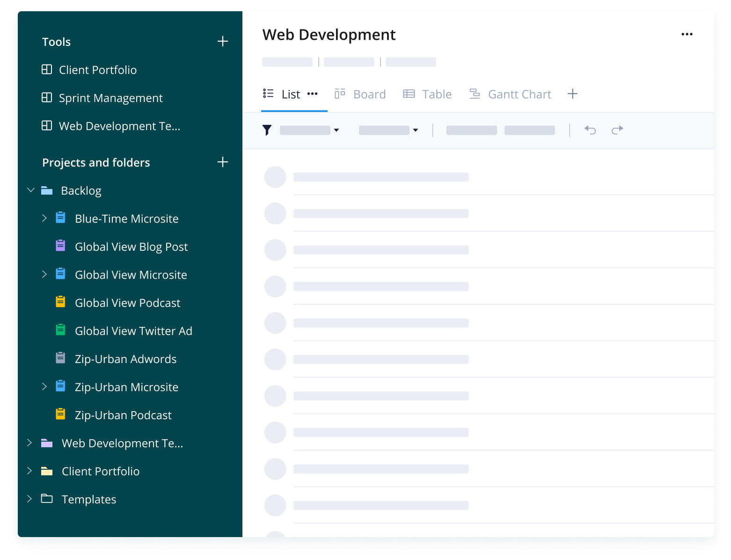Open the first filter dropdown in the toolbar
This screenshot has height=560, width=731.
coord(309,130)
